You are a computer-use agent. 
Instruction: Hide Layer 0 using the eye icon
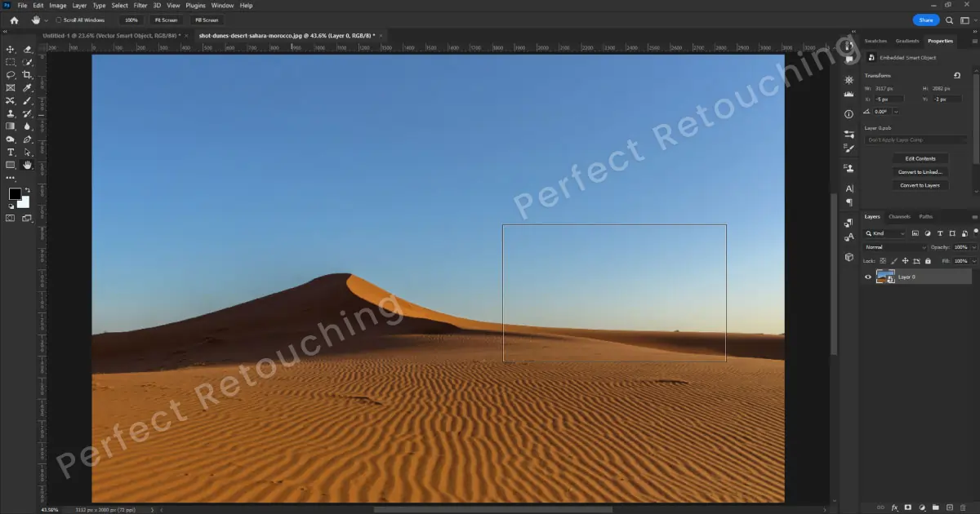[x=868, y=277]
